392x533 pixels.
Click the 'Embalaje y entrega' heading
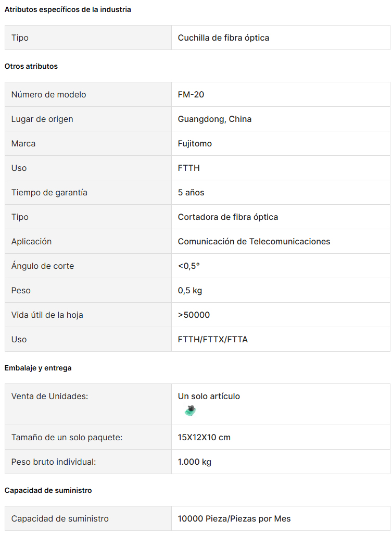click(38, 368)
